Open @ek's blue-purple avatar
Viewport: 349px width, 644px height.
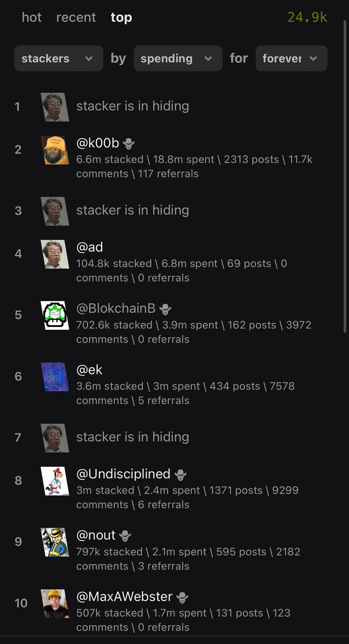(55, 377)
